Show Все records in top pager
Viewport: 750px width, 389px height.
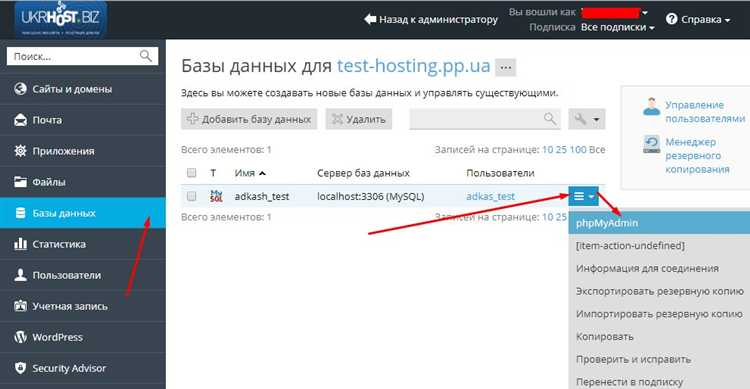pos(597,150)
